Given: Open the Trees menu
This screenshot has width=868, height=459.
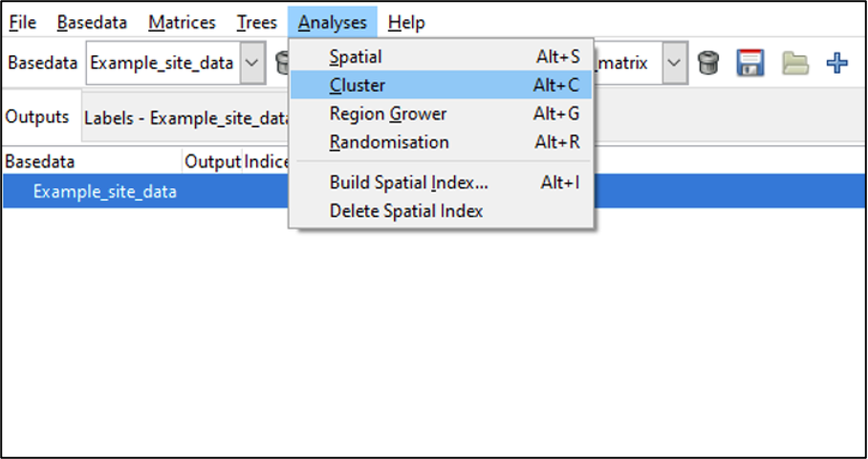Looking at the screenshot, I should click(256, 22).
